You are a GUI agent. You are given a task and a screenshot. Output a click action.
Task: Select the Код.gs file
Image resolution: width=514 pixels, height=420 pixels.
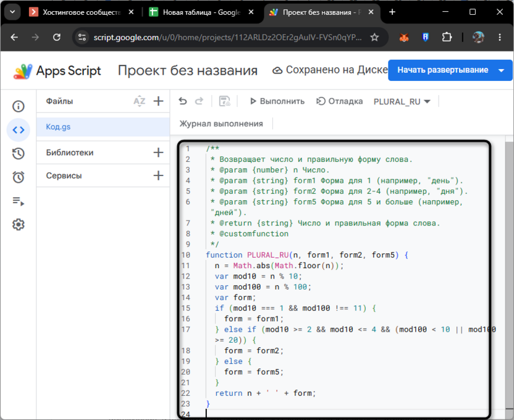103,127
